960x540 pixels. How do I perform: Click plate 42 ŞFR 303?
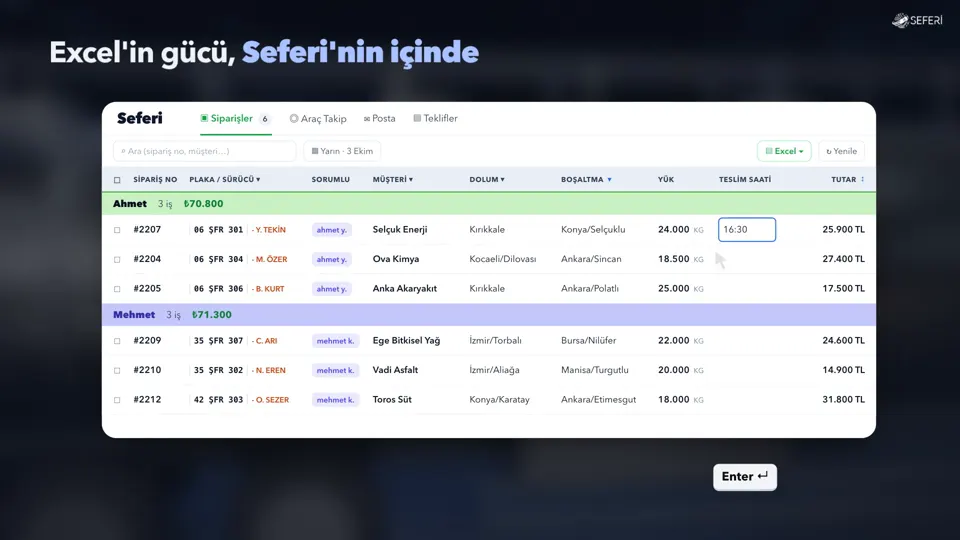(x=219, y=399)
